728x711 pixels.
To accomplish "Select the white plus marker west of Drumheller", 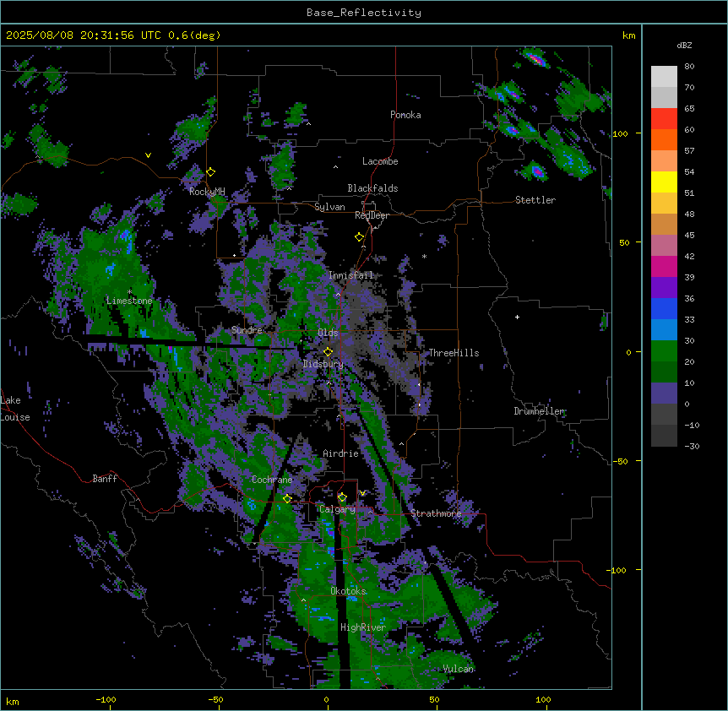I will coord(517,317).
